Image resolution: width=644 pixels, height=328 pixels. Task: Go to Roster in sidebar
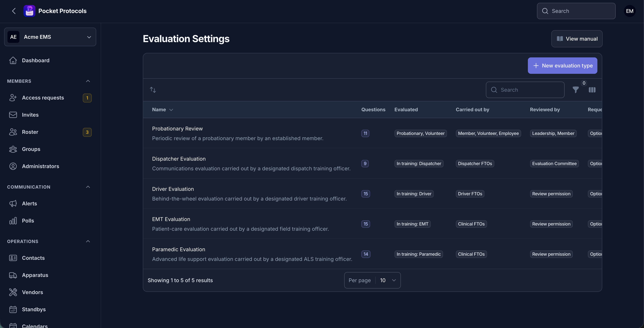coord(50,132)
